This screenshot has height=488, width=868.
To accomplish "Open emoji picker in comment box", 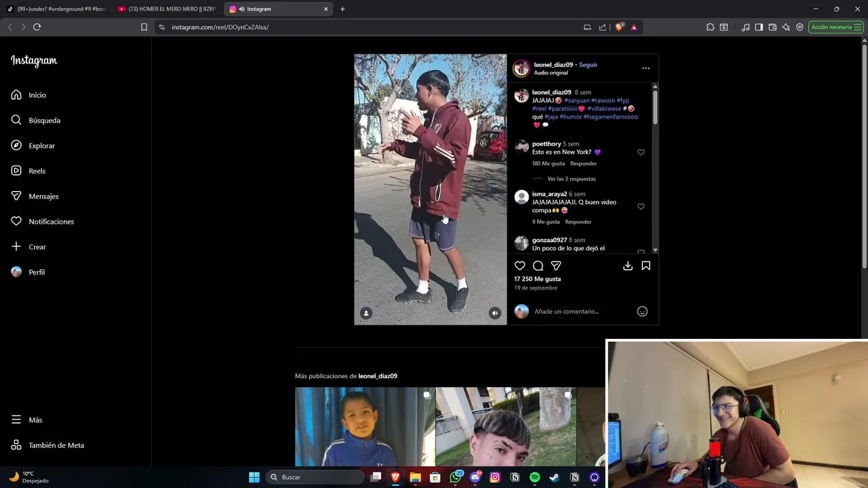I will [x=642, y=311].
